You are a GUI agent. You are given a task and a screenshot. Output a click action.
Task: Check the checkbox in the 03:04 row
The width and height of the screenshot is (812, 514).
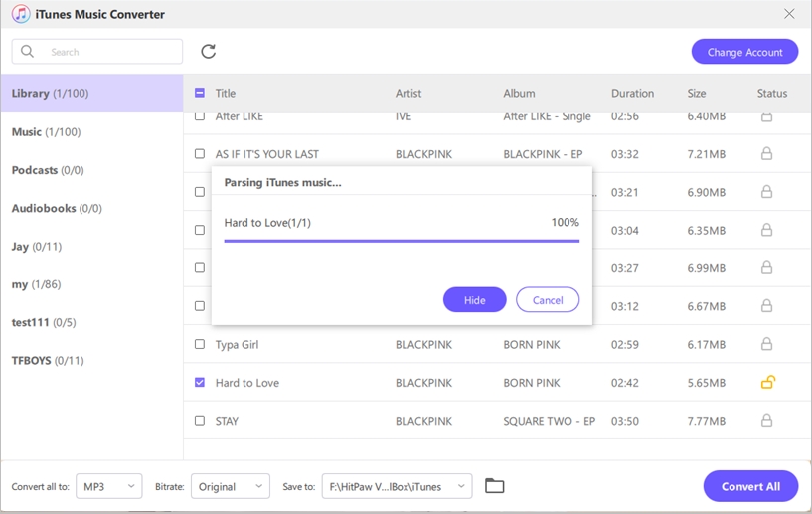200,230
